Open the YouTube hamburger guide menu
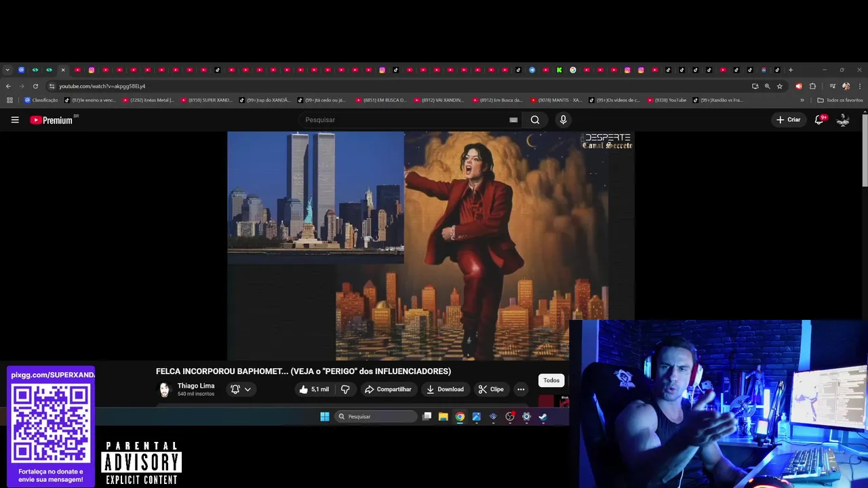 point(15,120)
